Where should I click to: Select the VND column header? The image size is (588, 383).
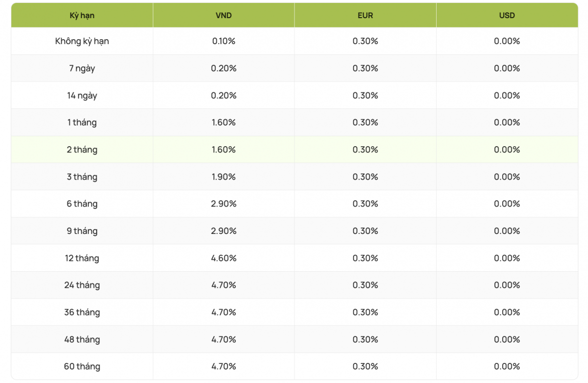(x=223, y=15)
